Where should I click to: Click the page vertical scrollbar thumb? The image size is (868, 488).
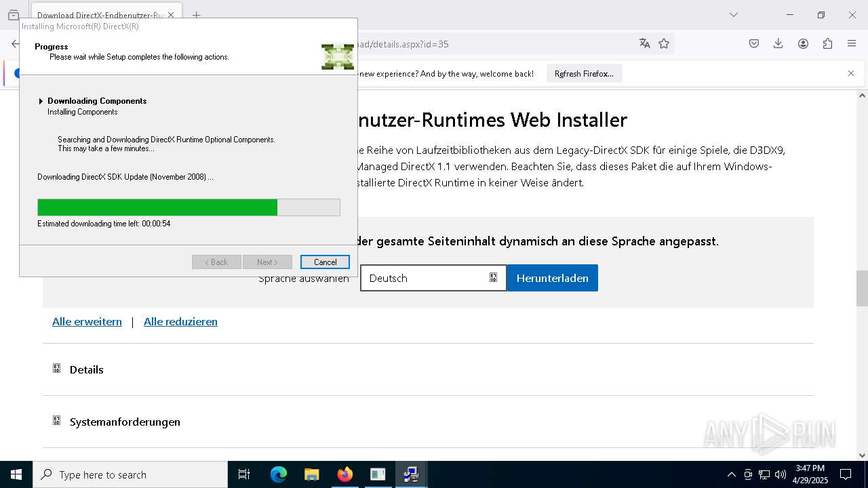click(862, 288)
